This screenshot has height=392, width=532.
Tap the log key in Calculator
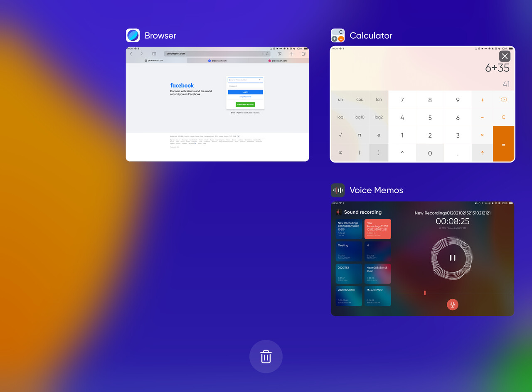click(340, 117)
